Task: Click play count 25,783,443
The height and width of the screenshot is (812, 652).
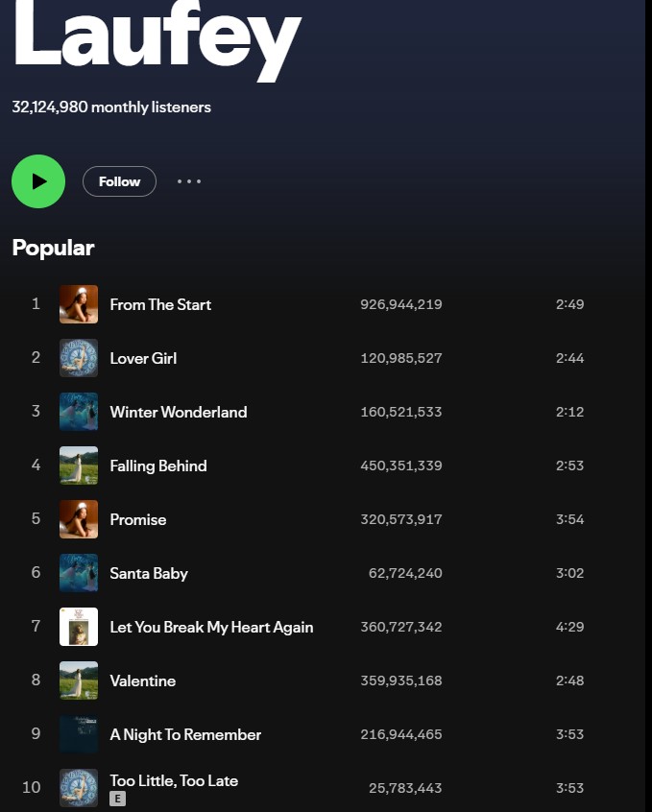Action: (405, 788)
